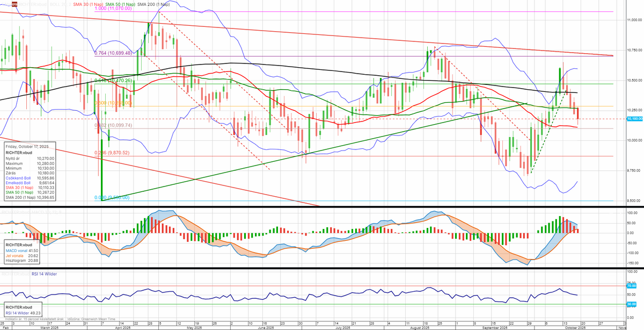Click the Friday, October 17, 2025 date header
644x330 pixels.
[26, 146]
